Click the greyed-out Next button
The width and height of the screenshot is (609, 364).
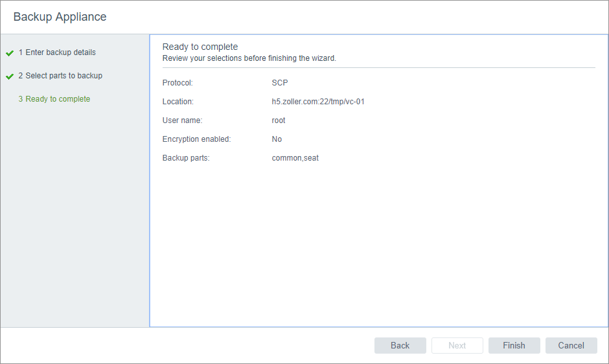tap(457, 346)
